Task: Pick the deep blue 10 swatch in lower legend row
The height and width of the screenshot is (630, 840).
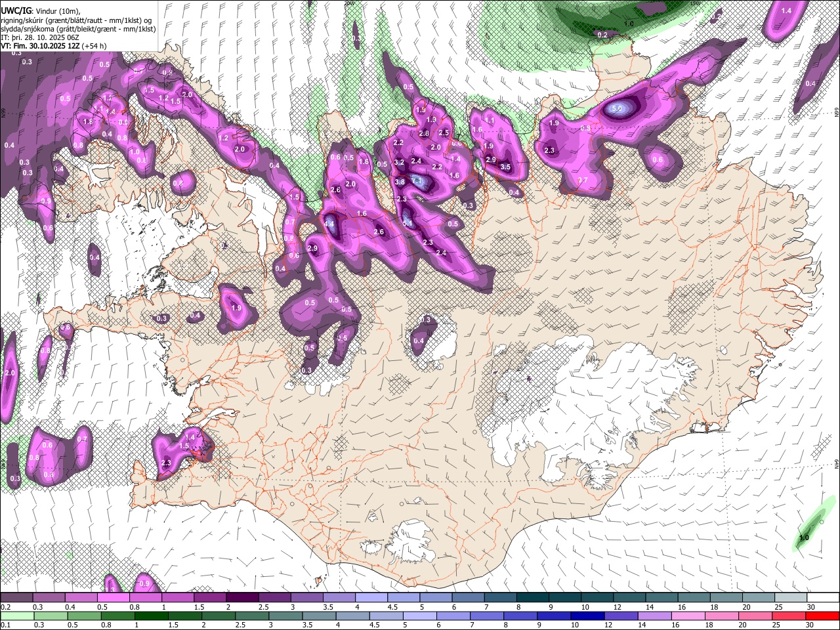Action: 588,616
